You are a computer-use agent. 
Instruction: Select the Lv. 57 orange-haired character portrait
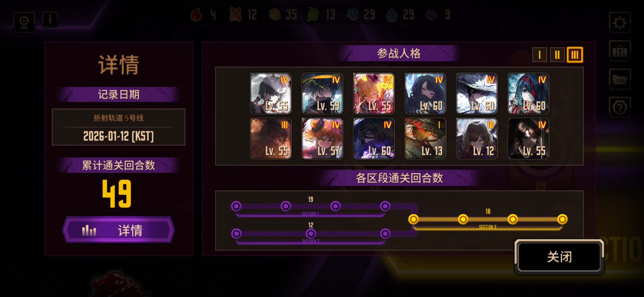click(322, 139)
